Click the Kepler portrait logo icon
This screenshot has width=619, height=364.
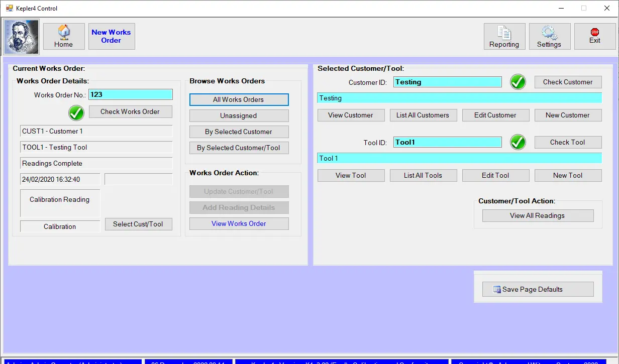tap(22, 37)
